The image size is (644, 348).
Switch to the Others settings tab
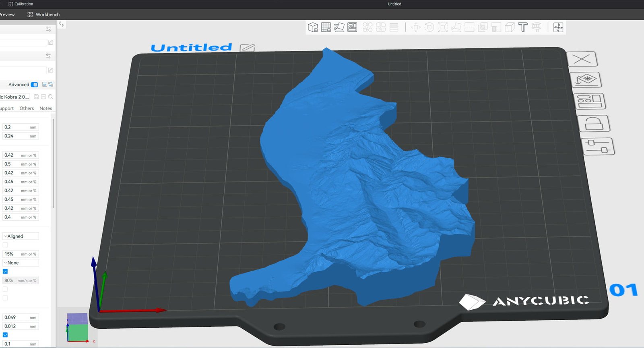27,108
